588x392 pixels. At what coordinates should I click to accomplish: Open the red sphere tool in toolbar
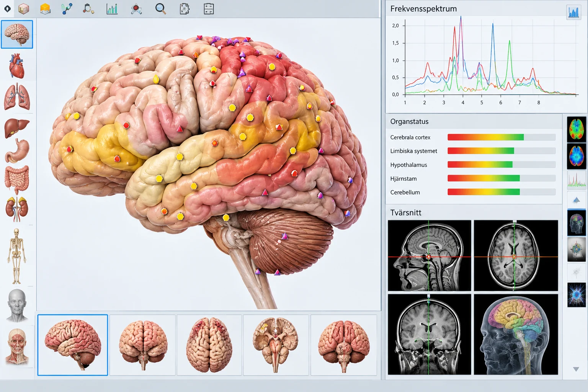coord(136,9)
